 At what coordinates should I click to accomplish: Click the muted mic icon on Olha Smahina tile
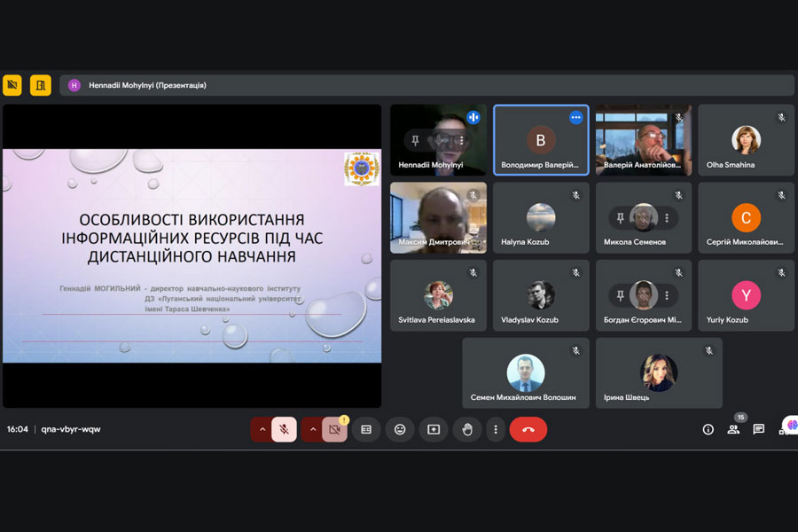(781, 117)
